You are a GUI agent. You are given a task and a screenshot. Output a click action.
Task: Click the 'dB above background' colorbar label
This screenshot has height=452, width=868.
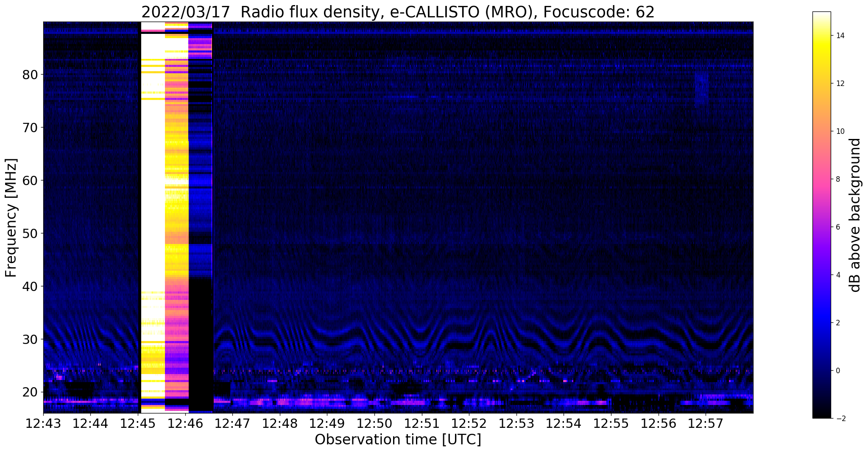(855, 215)
